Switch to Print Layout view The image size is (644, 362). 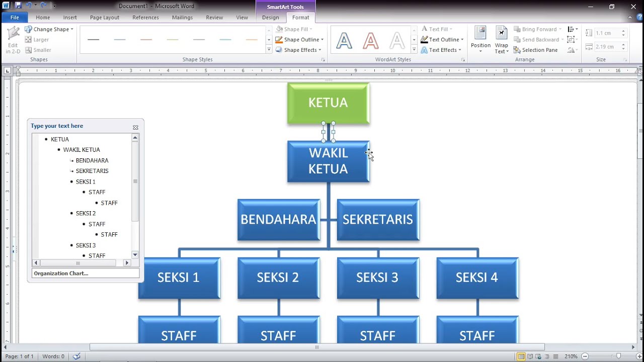pyautogui.click(x=521, y=356)
